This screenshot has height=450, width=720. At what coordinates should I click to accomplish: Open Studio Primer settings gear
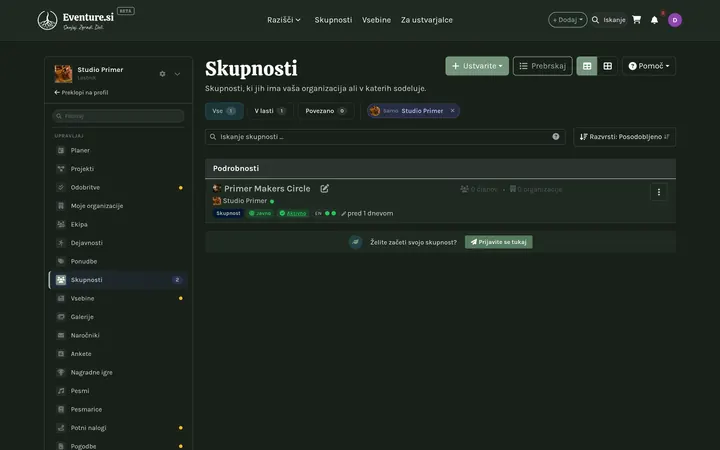point(162,73)
